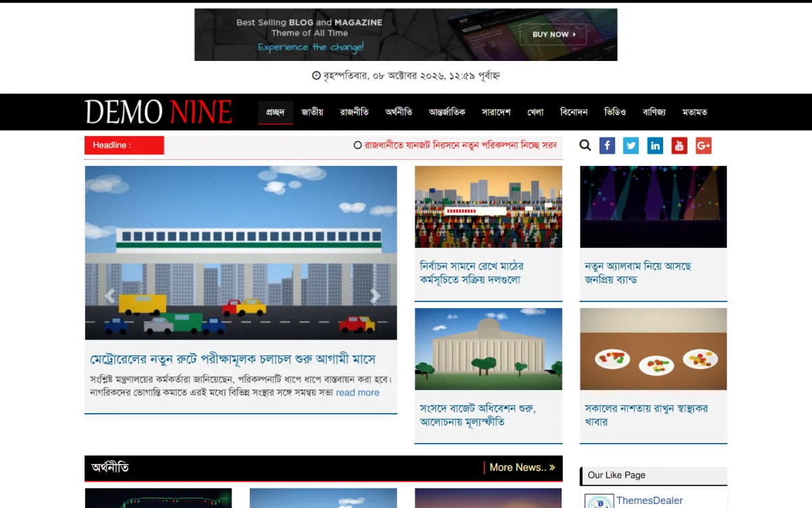
Task: Visit the YouTube social icon
Action: [x=679, y=146]
